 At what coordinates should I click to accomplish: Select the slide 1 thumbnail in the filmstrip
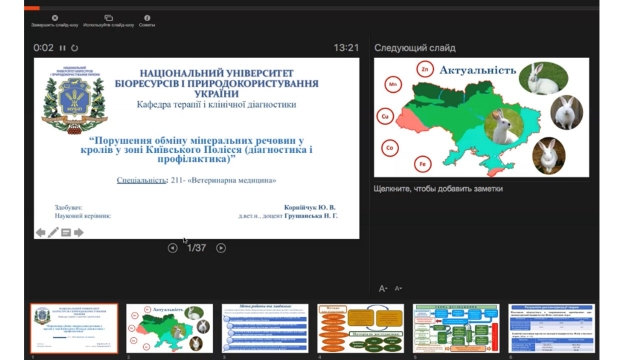click(74, 328)
